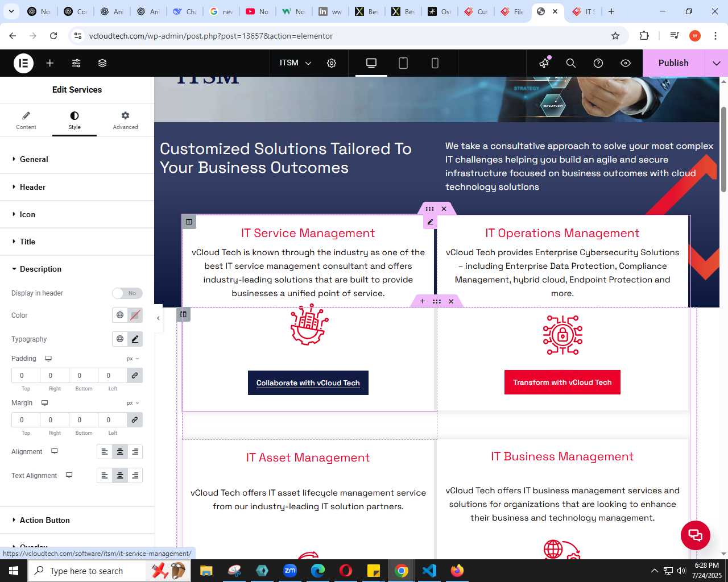Open the Help question mark icon
This screenshot has width=728, height=582.
click(598, 63)
